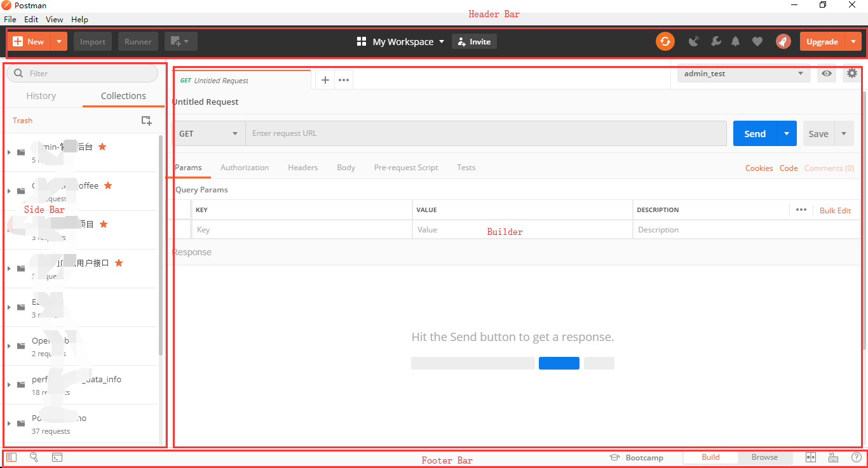
Task: Switch to two-pane view icon in footer
Action: (x=811, y=457)
